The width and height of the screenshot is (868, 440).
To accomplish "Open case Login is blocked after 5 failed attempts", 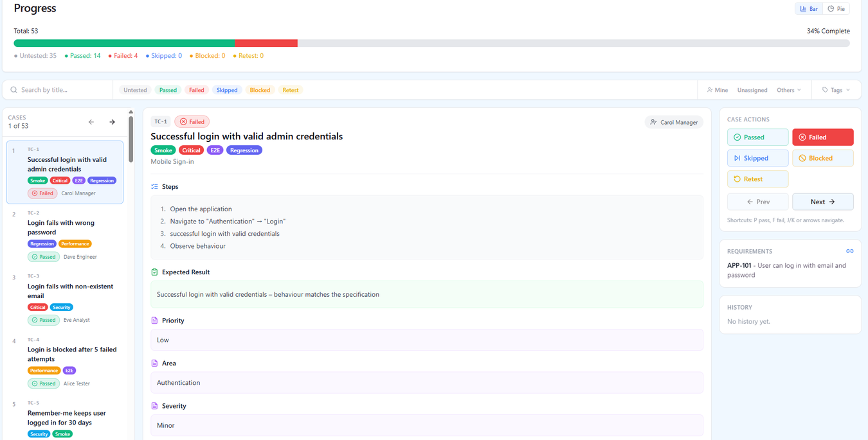I will coord(65,362).
